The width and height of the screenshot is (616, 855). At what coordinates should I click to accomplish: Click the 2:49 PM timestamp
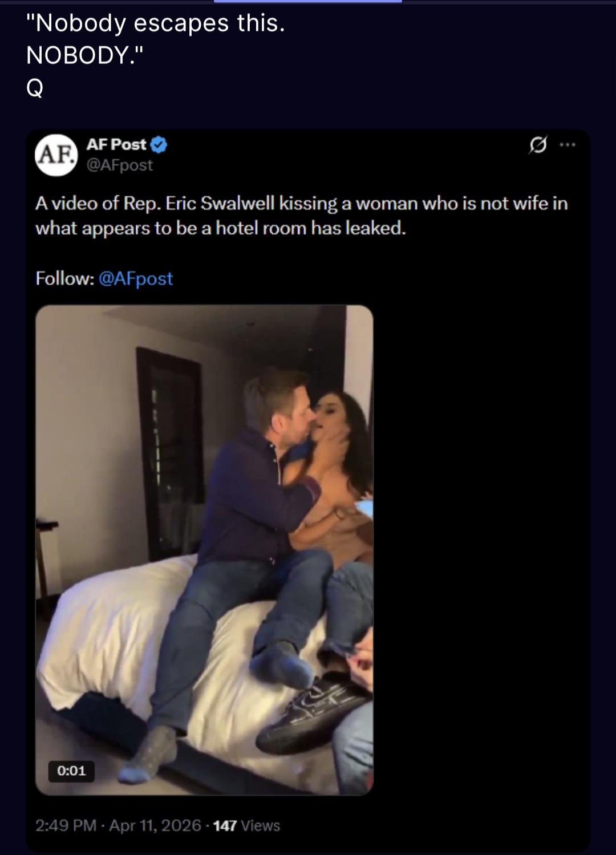(x=66, y=825)
